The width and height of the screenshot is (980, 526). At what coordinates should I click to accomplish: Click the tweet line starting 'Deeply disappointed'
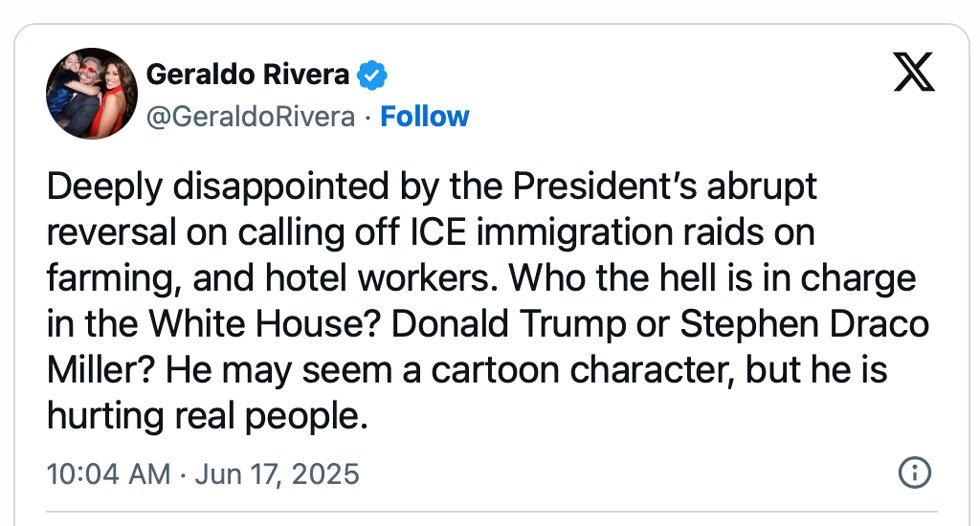432,187
